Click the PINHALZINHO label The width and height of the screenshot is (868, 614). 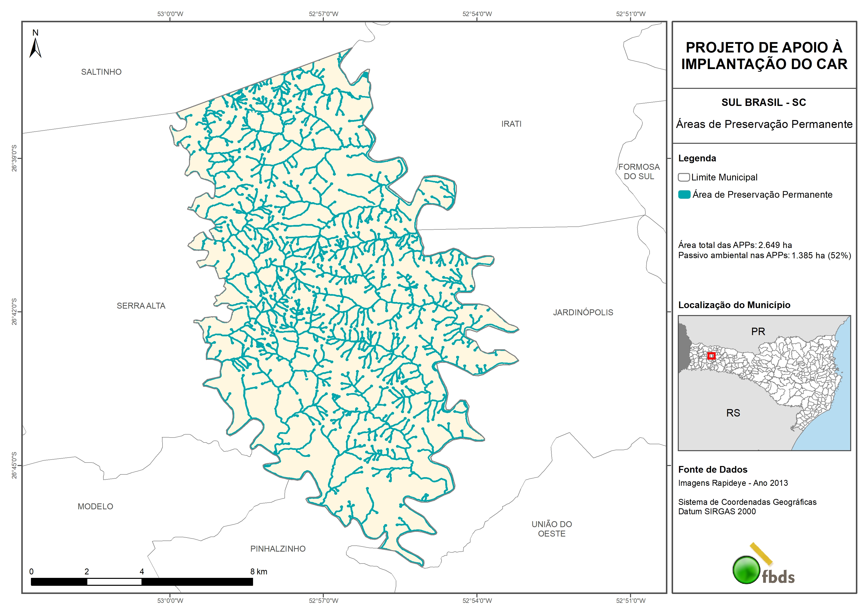pyautogui.click(x=278, y=549)
